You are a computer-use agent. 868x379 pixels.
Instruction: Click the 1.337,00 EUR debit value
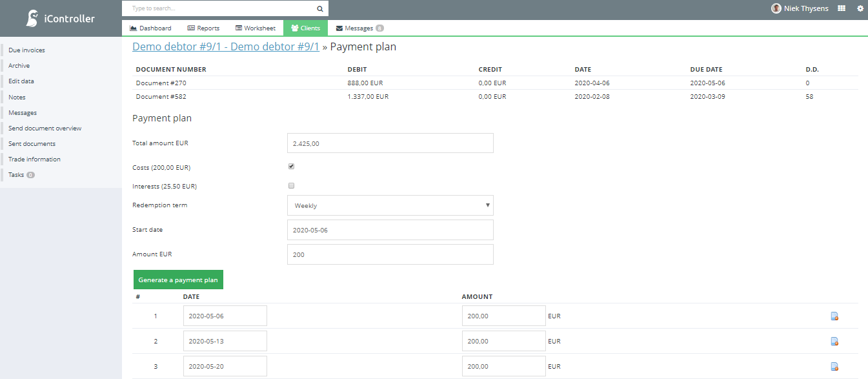pos(368,97)
